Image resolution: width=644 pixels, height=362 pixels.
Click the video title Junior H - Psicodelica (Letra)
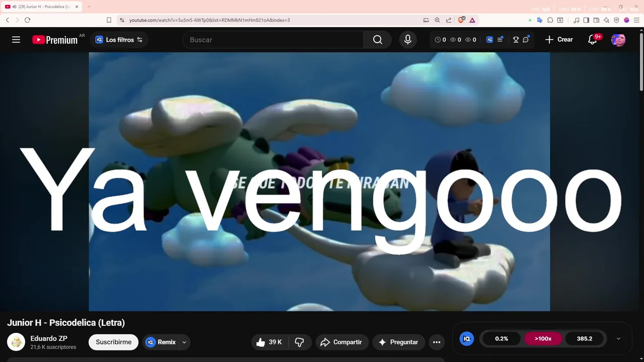(x=66, y=323)
